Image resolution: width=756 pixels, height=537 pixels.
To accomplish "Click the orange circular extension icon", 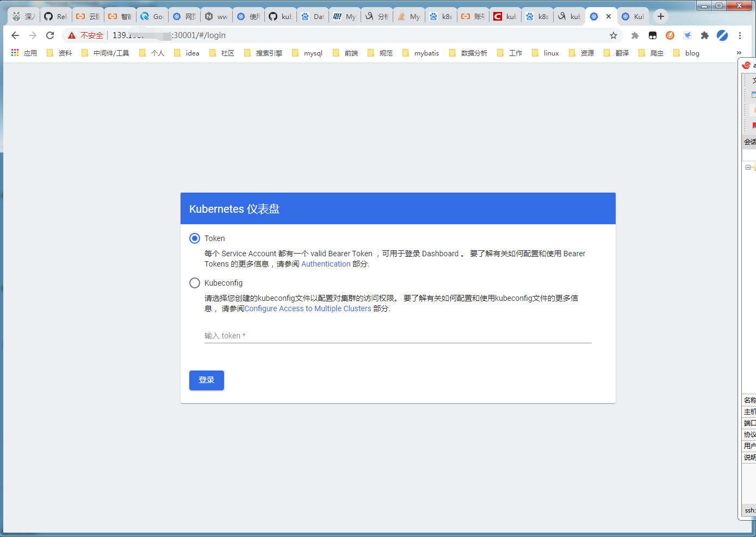I will tap(670, 35).
